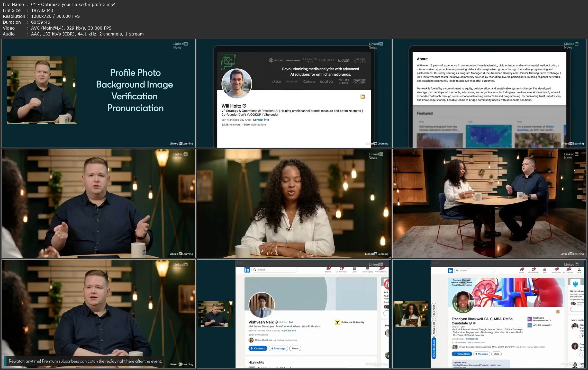Viewport: 588px width, 370px height.
Task: Click Message on Tracelynn Blackwell's profile
Action: [x=482, y=354]
